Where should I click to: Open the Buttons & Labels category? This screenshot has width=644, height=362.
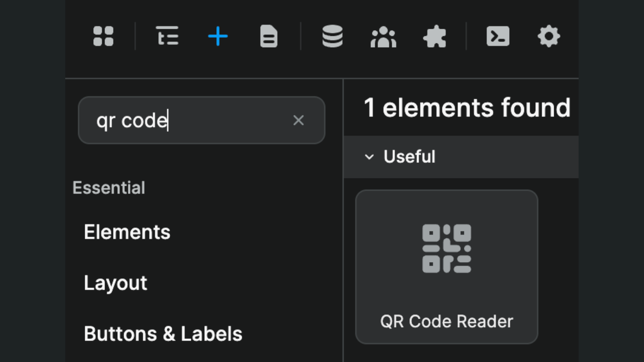pos(163,334)
